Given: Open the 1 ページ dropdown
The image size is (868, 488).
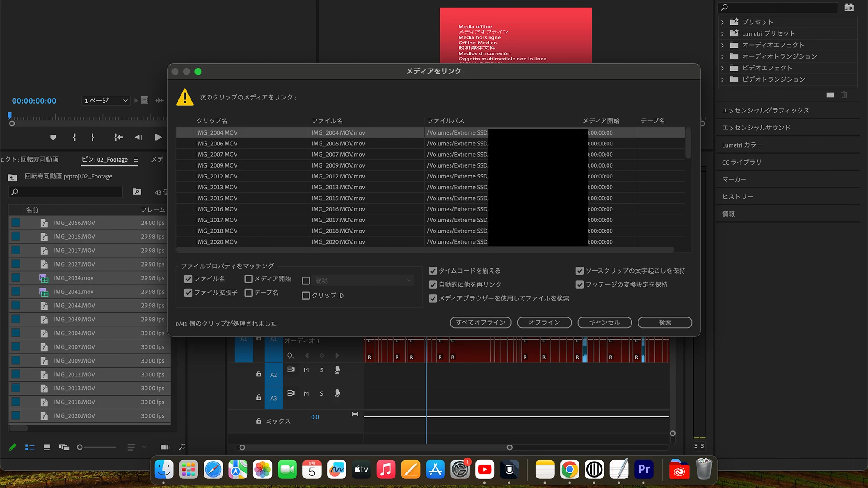Looking at the screenshot, I should (106, 101).
